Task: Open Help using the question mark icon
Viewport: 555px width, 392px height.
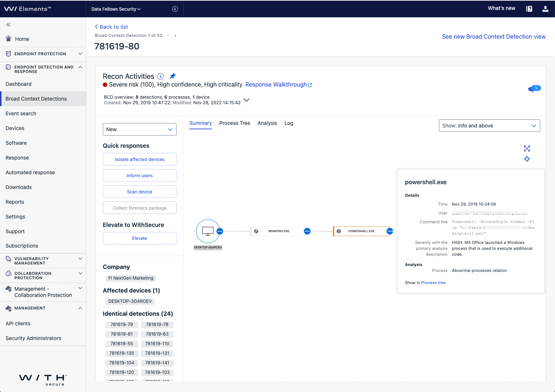Action: click(x=529, y=8)
